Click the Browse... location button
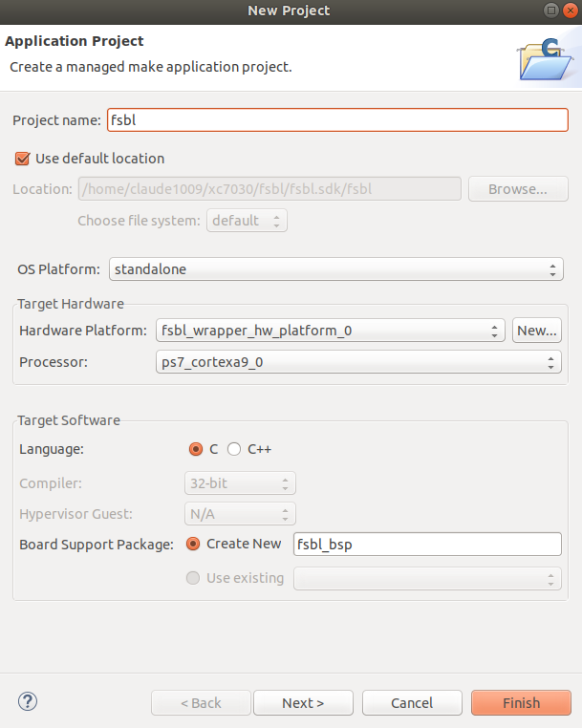 click(518, 189)
